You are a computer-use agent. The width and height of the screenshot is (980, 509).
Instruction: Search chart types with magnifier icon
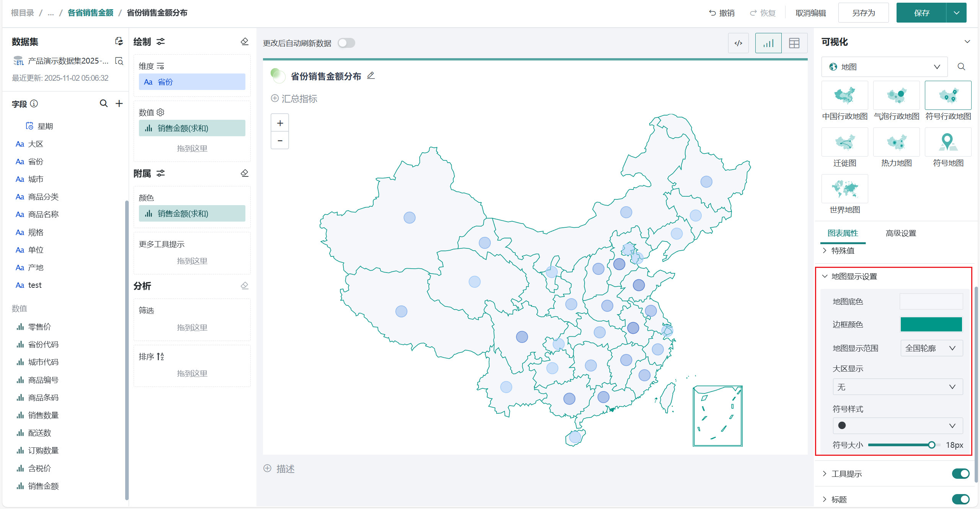(961, 67)
